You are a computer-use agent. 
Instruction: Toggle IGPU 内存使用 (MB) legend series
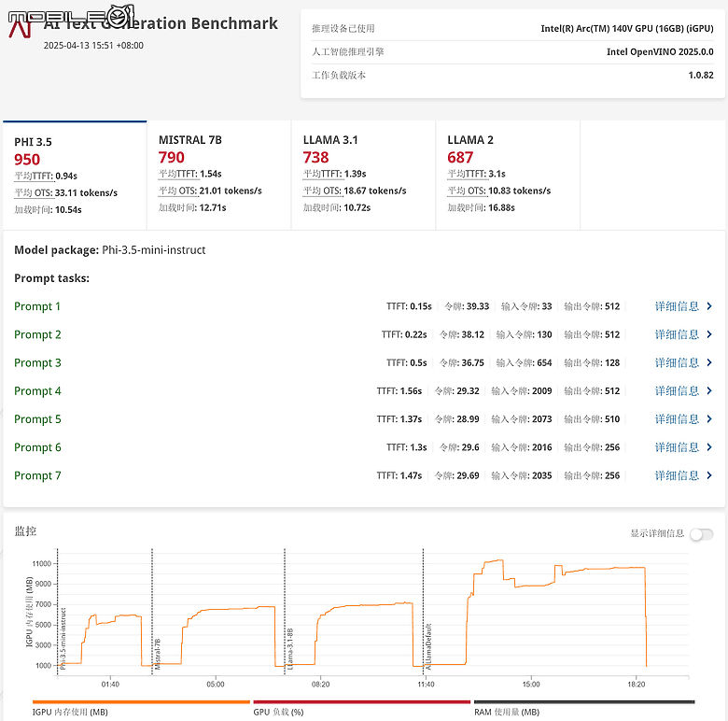(141, 708)
